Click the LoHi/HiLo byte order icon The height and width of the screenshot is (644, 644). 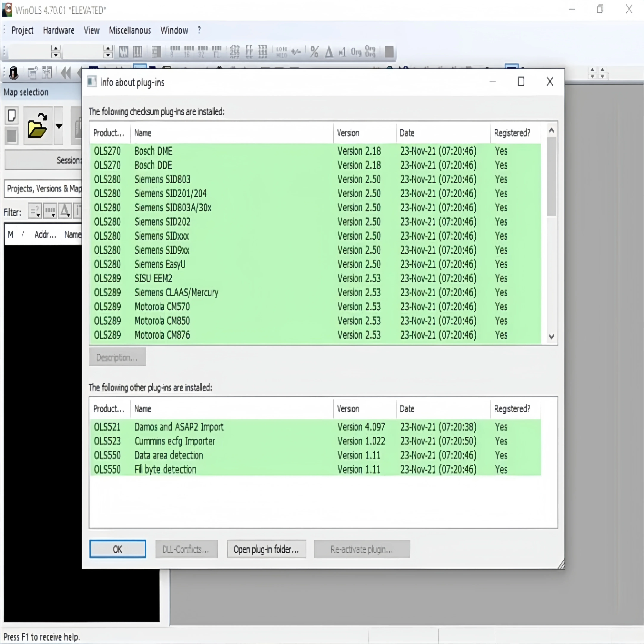pyautogui.click(x=282, y=52)
